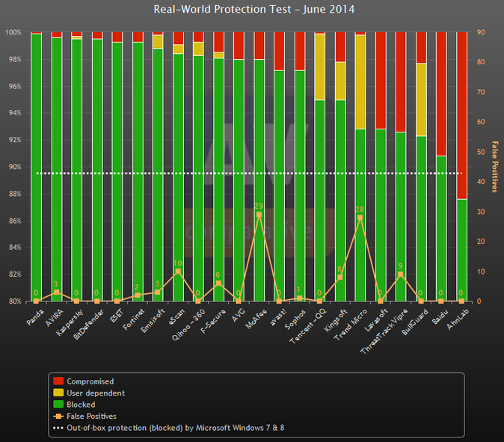Viewport: 504px width, 442px height.
Task: Toggle the Compromised legend entry
Action: pos(84,381)
